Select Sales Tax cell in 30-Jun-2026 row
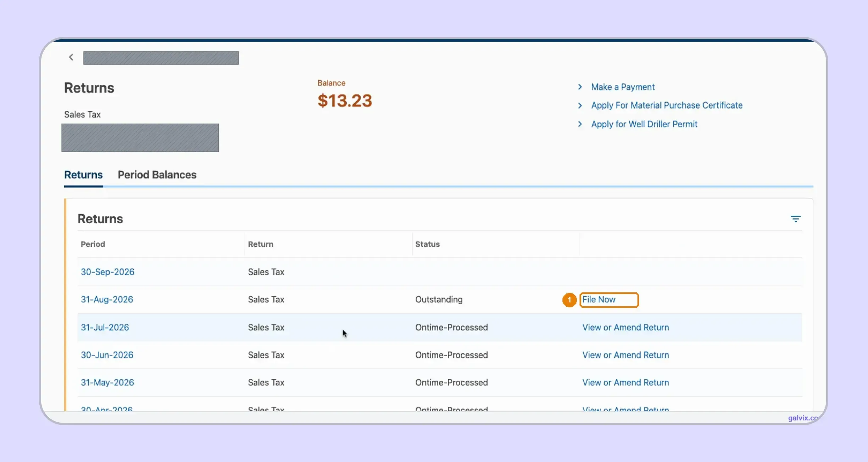The width and height of the screenshot is (868, 462). 266,355
